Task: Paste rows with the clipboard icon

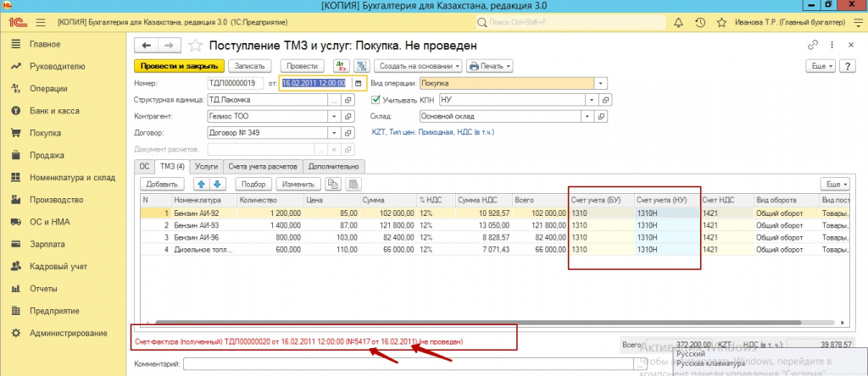Action: click(353, 184)
